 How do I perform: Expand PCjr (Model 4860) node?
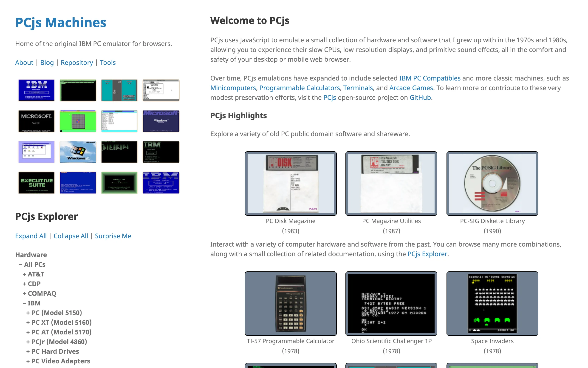[57, 342]
